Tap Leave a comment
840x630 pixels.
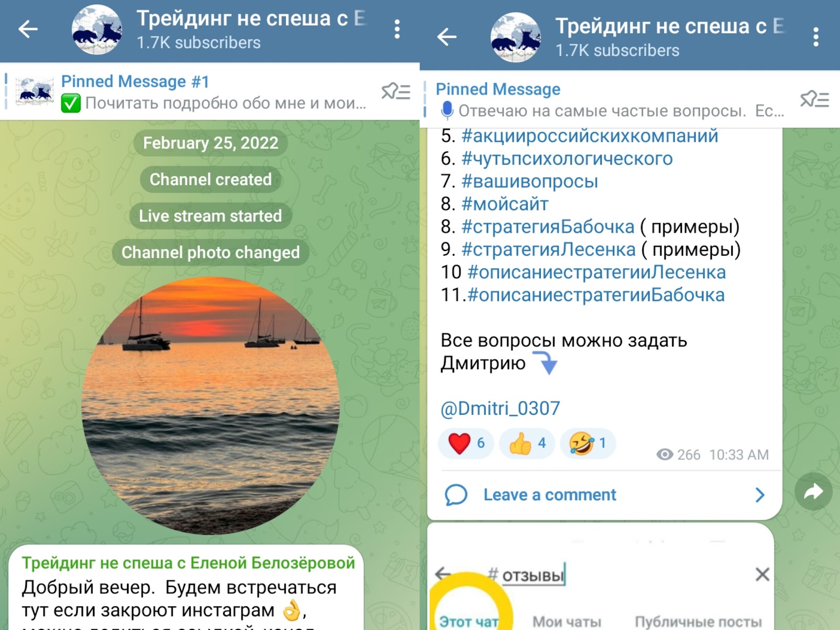pos(549,495)
